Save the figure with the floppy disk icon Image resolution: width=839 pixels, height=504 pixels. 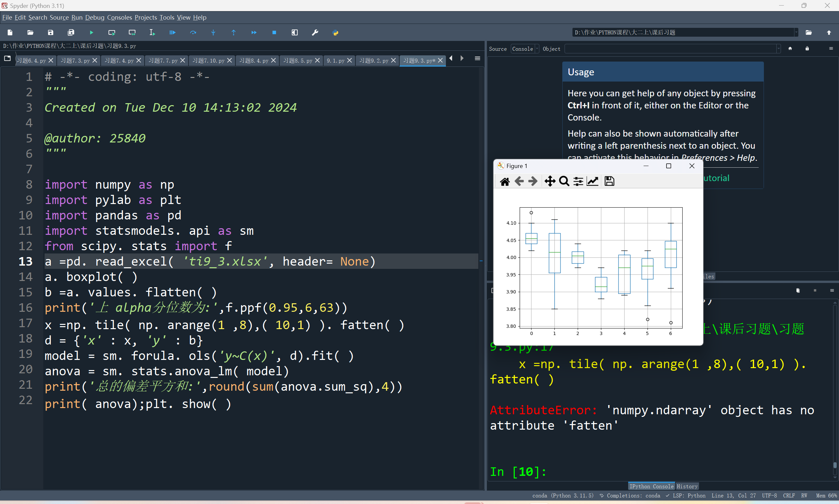tap(609, 181)
